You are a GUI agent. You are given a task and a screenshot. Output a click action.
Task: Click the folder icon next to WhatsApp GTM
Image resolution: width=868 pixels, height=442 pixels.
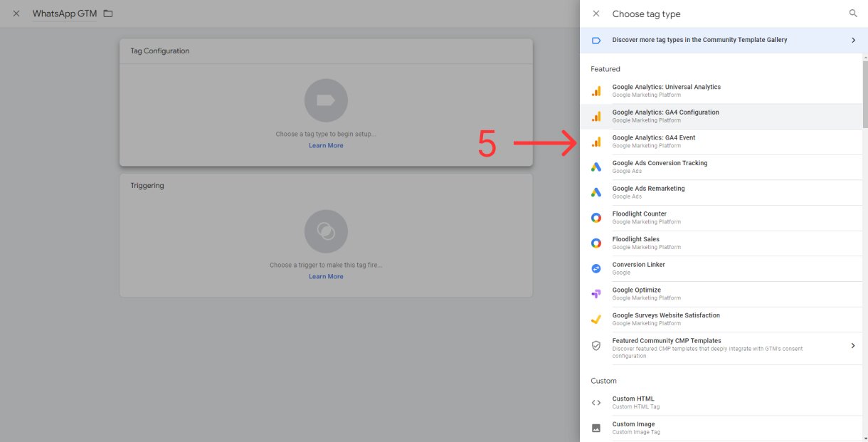[108, 14]
